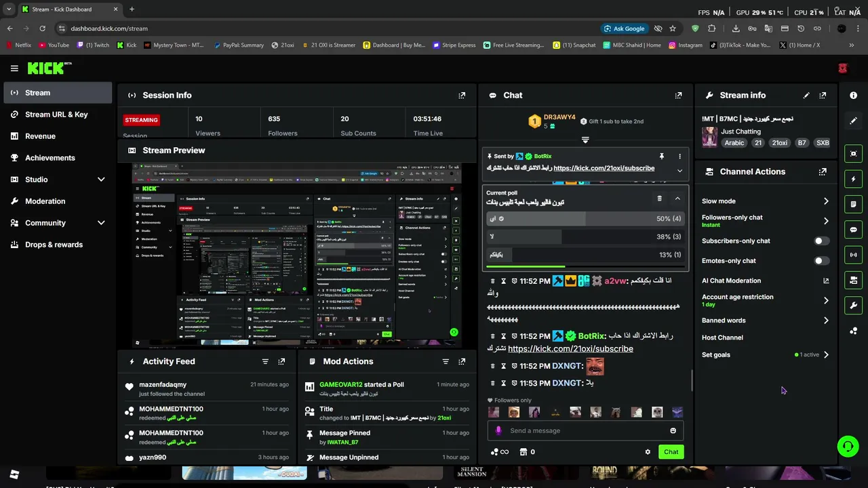Open the pinned message options menu
Viewport: 868px width, 488px height.
[x=679, y=157]
